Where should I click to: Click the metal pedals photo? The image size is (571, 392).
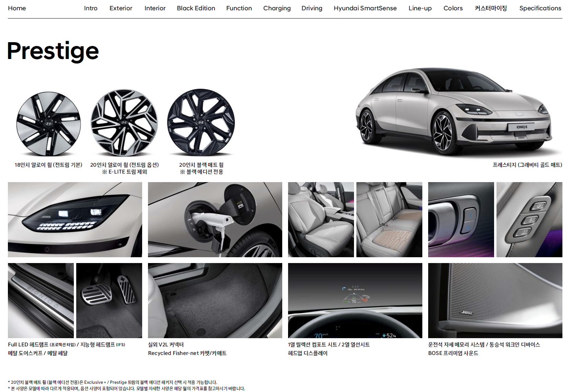click(x=109, y=300)
